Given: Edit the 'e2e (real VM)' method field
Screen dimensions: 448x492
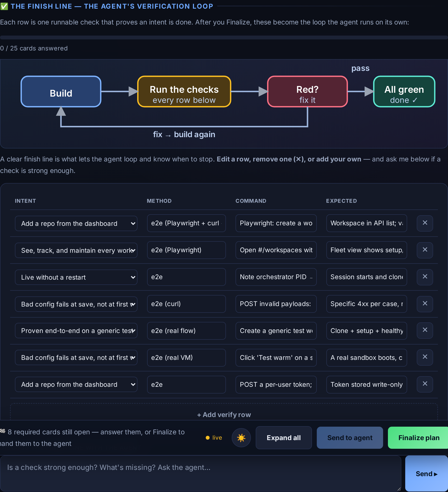Looking at the screenshot, I should click(186, 357).
